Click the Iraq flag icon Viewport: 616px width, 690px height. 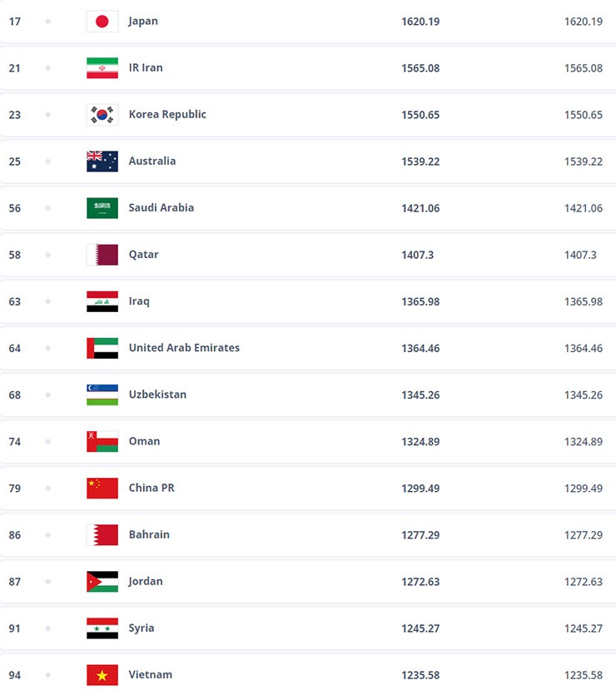pos(102,301)
